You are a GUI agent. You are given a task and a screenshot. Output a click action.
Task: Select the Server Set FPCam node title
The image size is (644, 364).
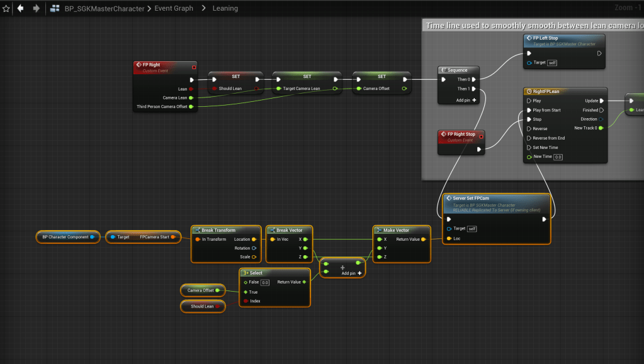click(471, 198)
